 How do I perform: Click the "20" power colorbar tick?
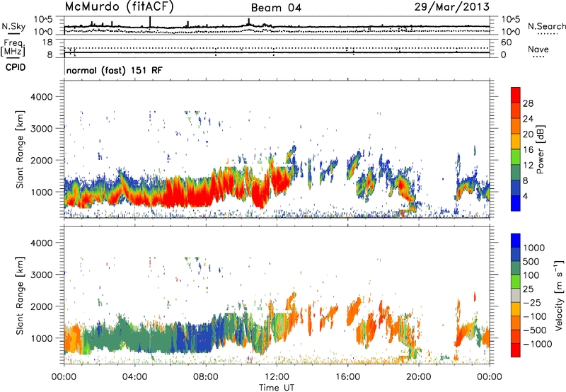pos(528,134)
